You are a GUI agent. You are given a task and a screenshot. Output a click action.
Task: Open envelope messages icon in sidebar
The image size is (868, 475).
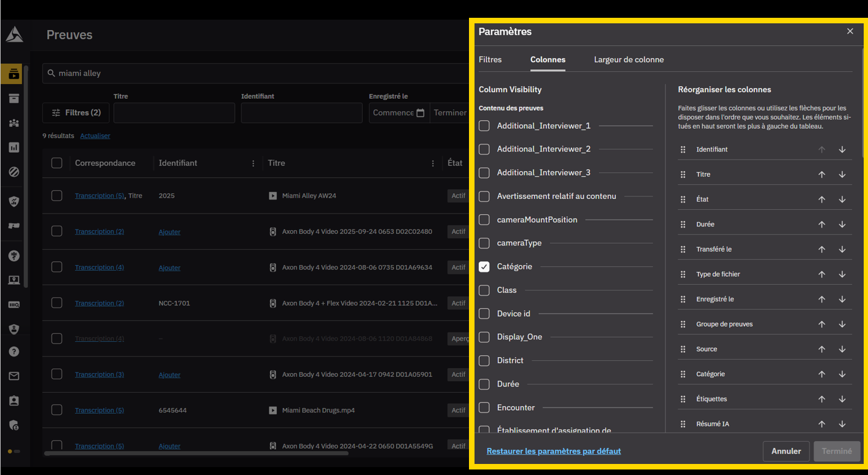click(x=14, y=376)
